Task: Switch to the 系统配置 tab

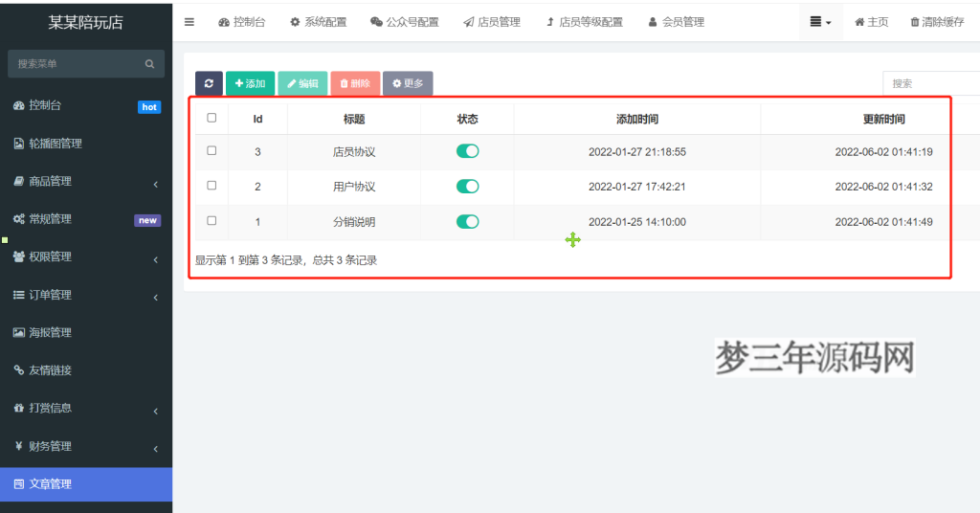Action: 318,22
